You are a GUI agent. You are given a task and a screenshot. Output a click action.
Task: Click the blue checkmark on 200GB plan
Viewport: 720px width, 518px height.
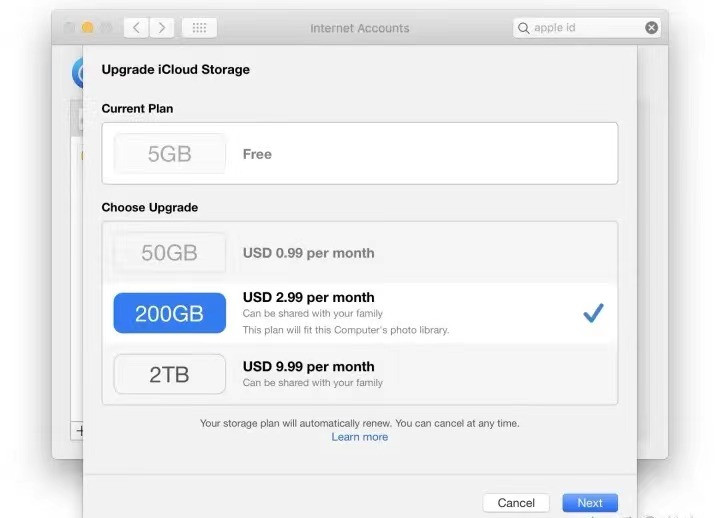pos(593,313)
